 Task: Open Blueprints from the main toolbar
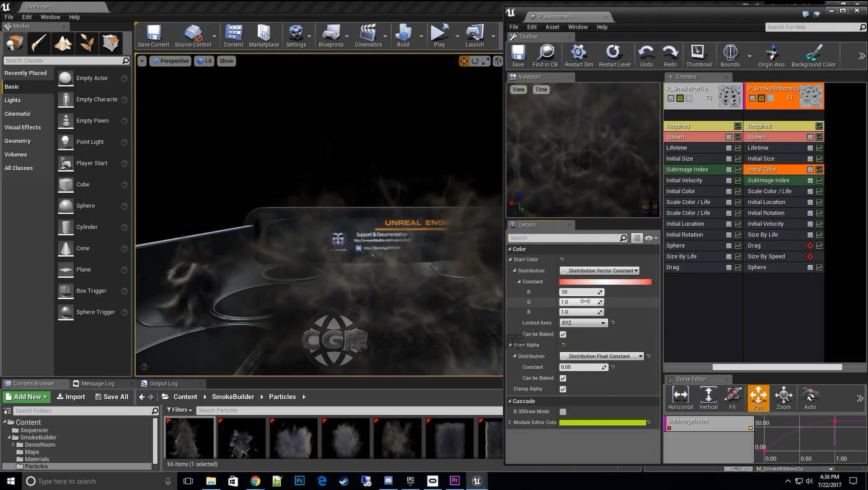pos(331,36)
